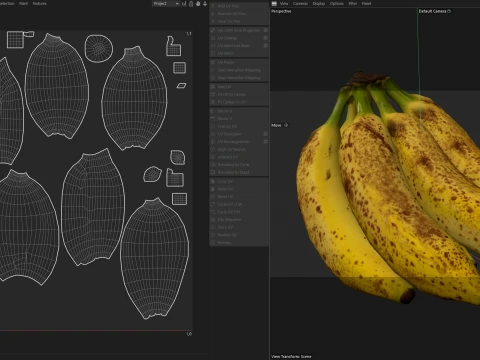Screen dimensions: 480x360
Task: Choose UV Weld command
Action: pyautogui.click(x=239, y=53)
